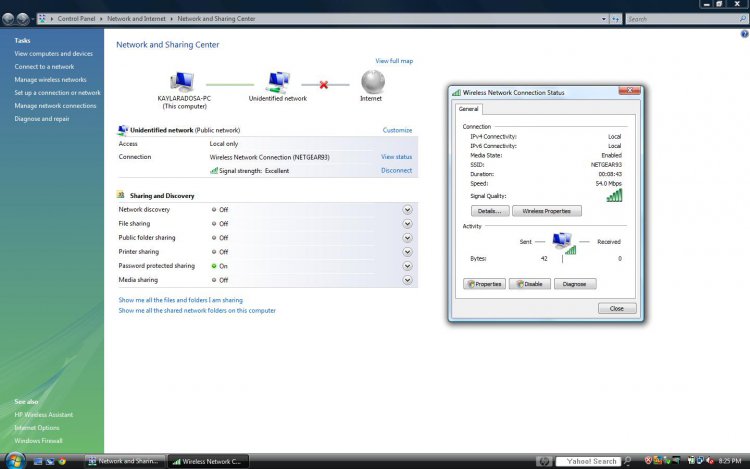Open HP Wireless Assistant link
The width and height of the screenshot is (750, 469).
click(44, 414)
